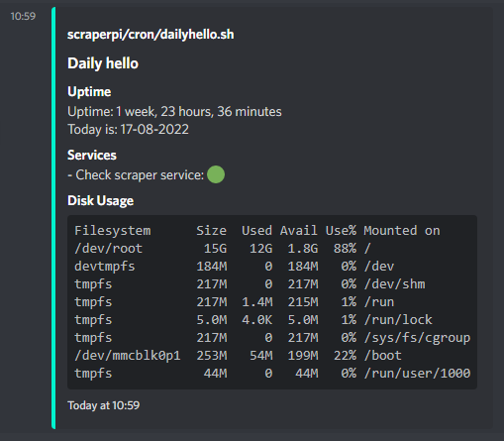This screenshot has height=441, width=504.
Task: Click the Today at 10:59 footer
Action: tap(103, 405)
